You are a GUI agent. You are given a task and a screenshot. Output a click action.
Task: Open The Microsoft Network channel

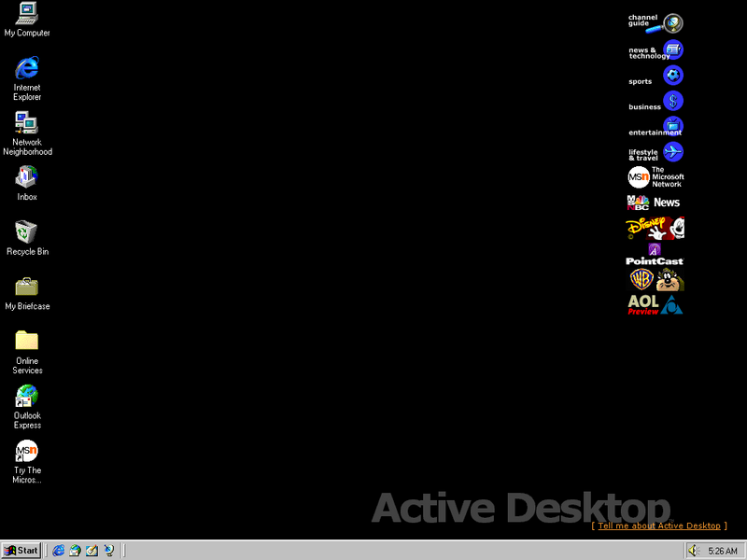coord(655,177)
